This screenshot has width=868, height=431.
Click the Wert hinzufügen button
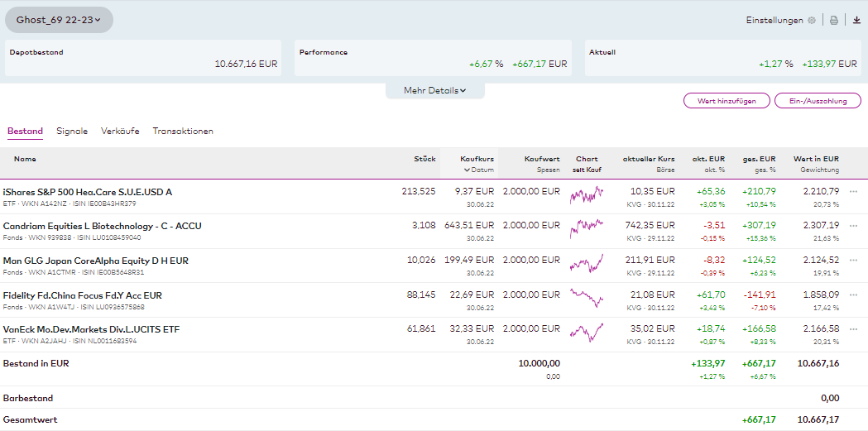click(x=727, y=101)
